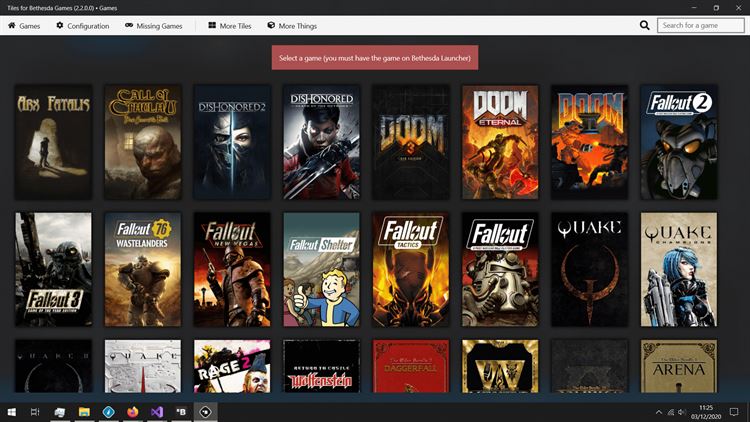Open the Games home tab
750x422 pixels.
click(24, 26)
